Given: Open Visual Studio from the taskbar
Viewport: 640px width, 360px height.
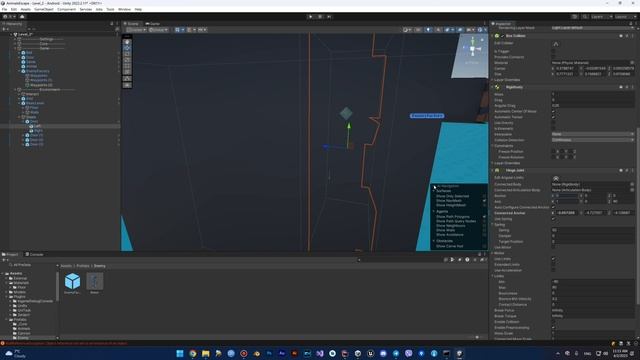Looking at the screenshot, I should (320, 353).
